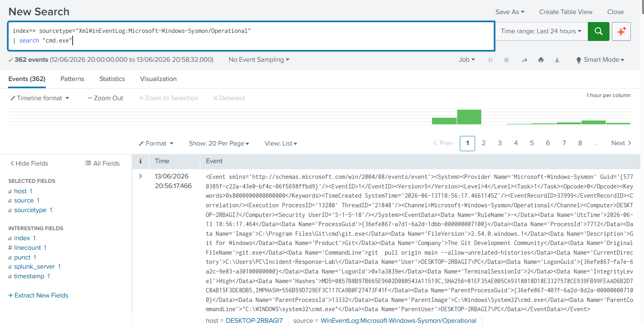Open the index interesting field
Screen dimensions: 644x326
point(22,238)
